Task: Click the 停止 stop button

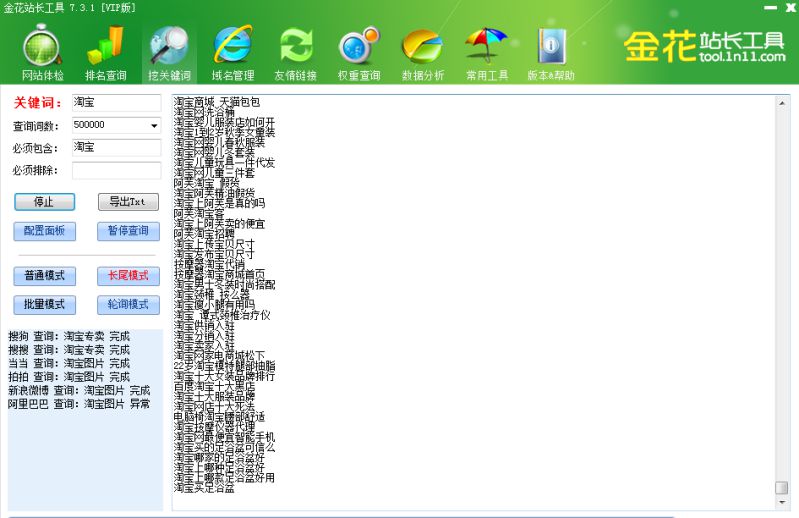Action: tap(44, 202)
